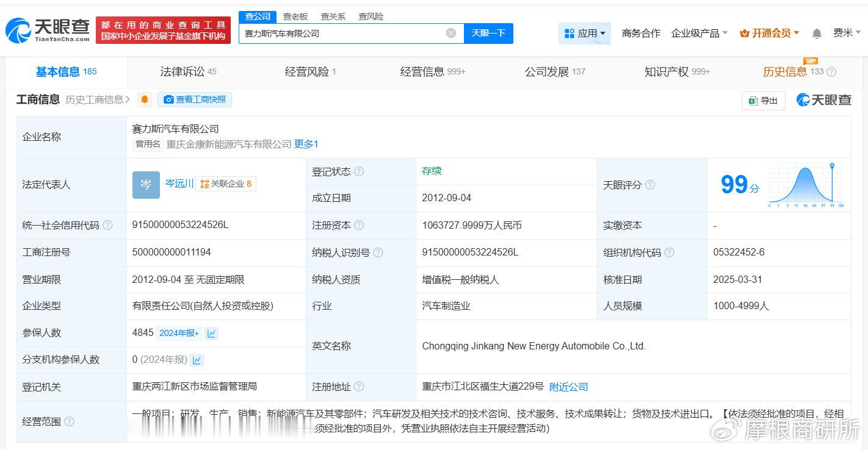Click the help icon next to 组织机构代码
Screen dimensions: 868x450
tap(670, 252)
